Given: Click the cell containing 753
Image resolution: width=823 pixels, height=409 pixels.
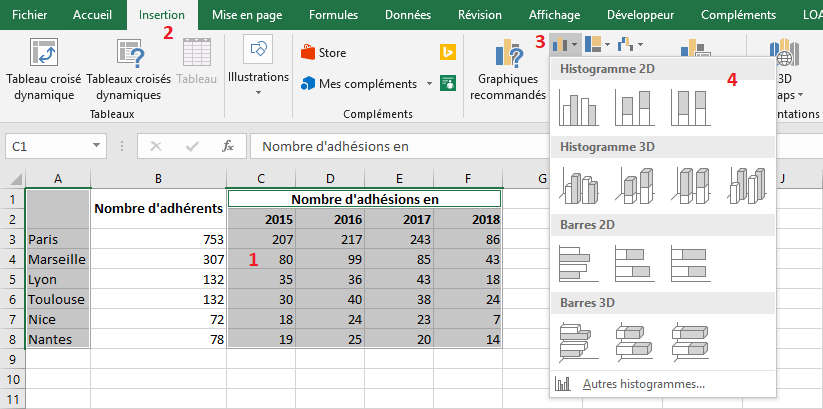Looking at the screenshot, I should pyautogui.click(x=159, y=239).
